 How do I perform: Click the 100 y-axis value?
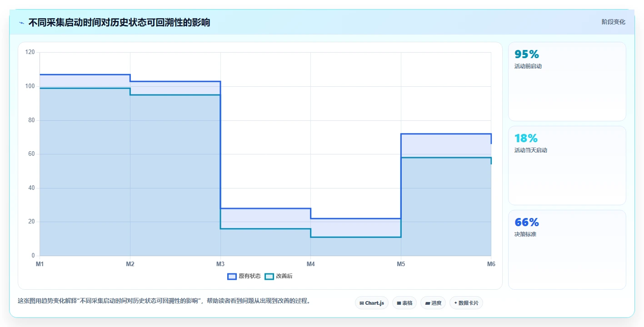[30, 86]
